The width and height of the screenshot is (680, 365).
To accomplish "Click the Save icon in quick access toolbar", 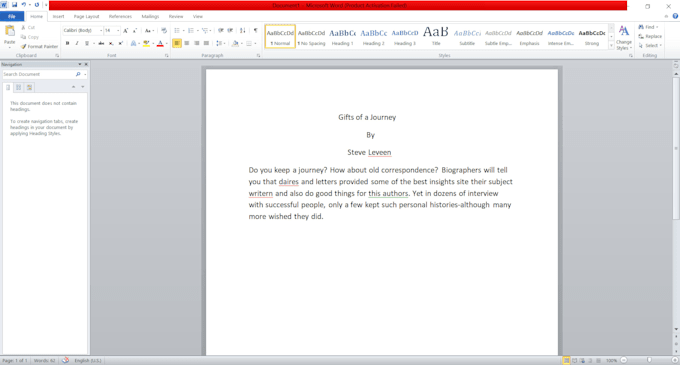I will click(14, 5).
